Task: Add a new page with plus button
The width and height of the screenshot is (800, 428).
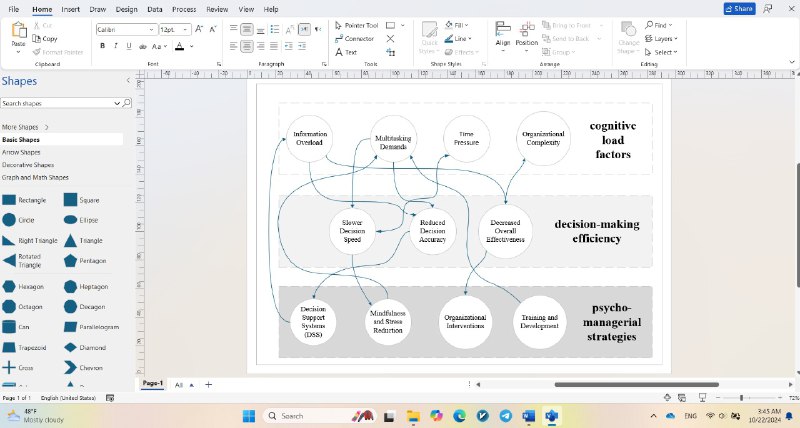Action: 208,385
